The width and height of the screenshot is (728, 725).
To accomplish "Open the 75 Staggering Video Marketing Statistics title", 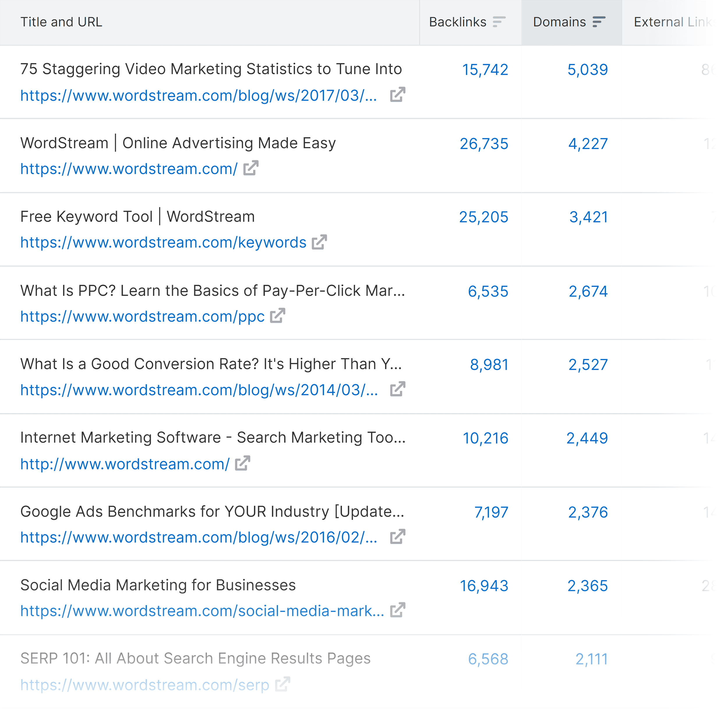I will 211,69.
